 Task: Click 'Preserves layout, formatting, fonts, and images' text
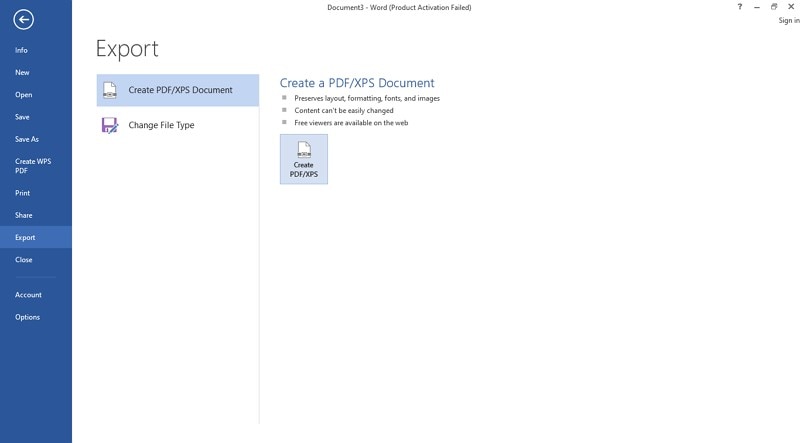(x=367, y=99)
